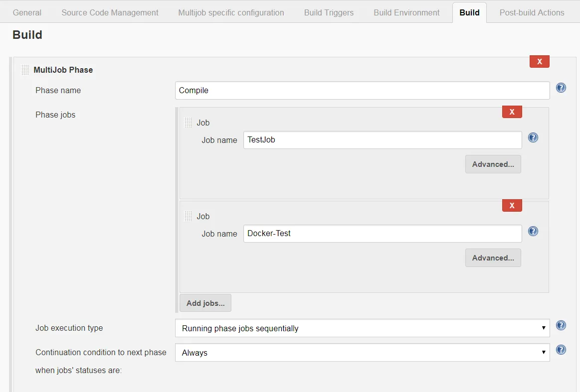This screenshot has height=392, width=580.
Task: Click the Phase jobs label
Action: tap(55, 115)
